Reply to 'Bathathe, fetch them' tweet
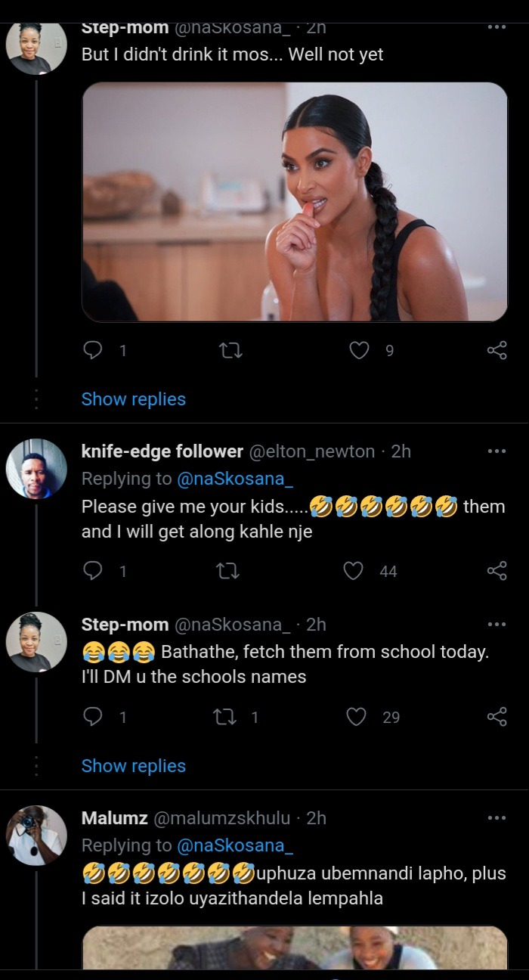Screen dimensions: 529x980 pyautogui.click(x=92, y=717)
